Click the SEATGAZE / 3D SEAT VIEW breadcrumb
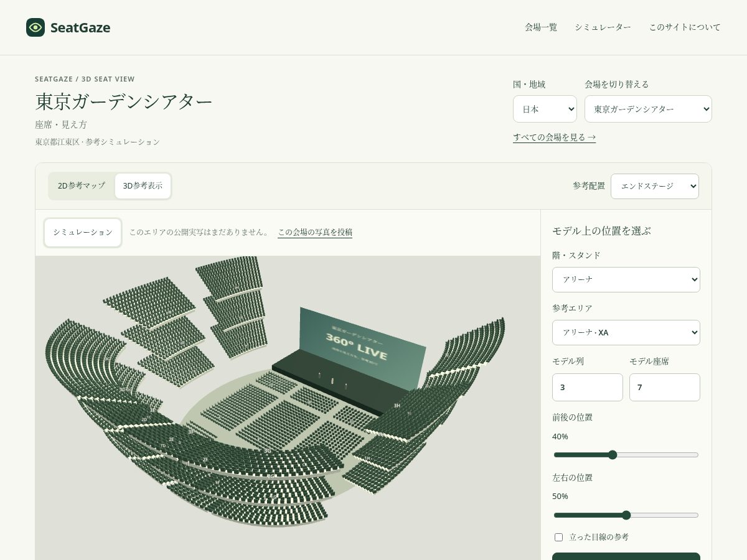The image size is (747, 560). (x=85, y=79)
